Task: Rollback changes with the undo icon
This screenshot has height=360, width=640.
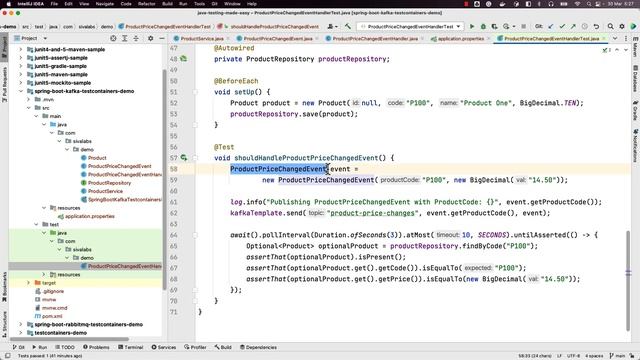Action: [x=596, y=27]
